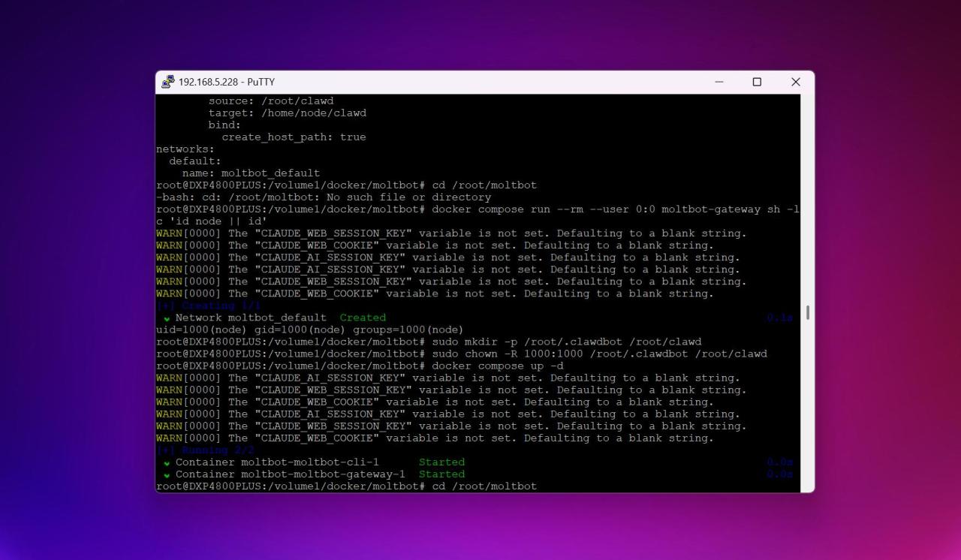Click 'Container moltbot-moltbot-gateway-1' in the output
This screenshot has width=961, height=560.
click(x=291, y=474)
